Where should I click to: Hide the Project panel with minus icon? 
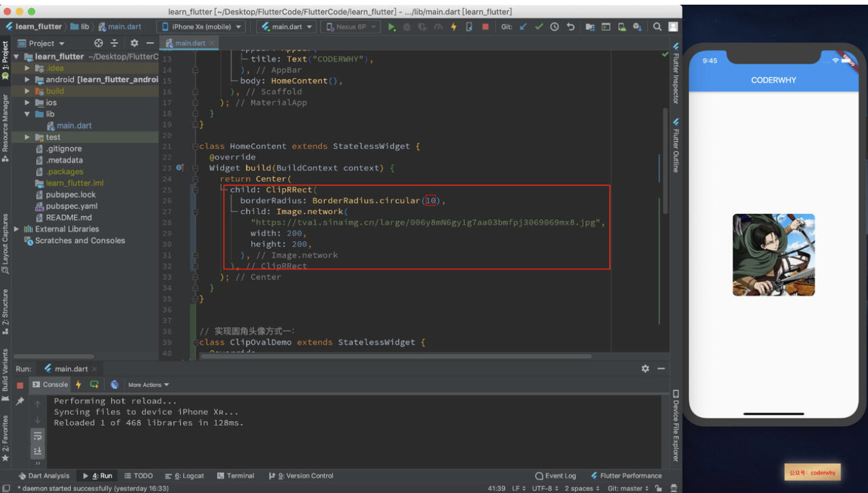click(x=150, y=43)
